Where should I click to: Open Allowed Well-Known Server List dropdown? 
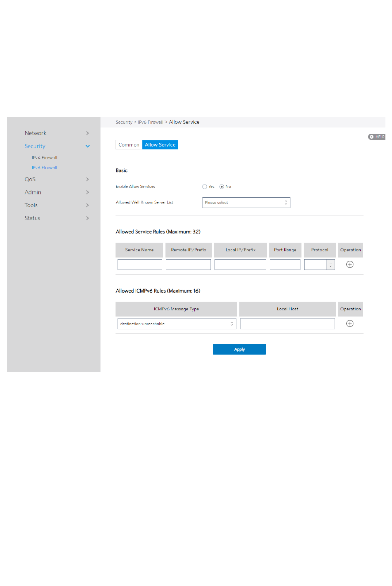246,203
